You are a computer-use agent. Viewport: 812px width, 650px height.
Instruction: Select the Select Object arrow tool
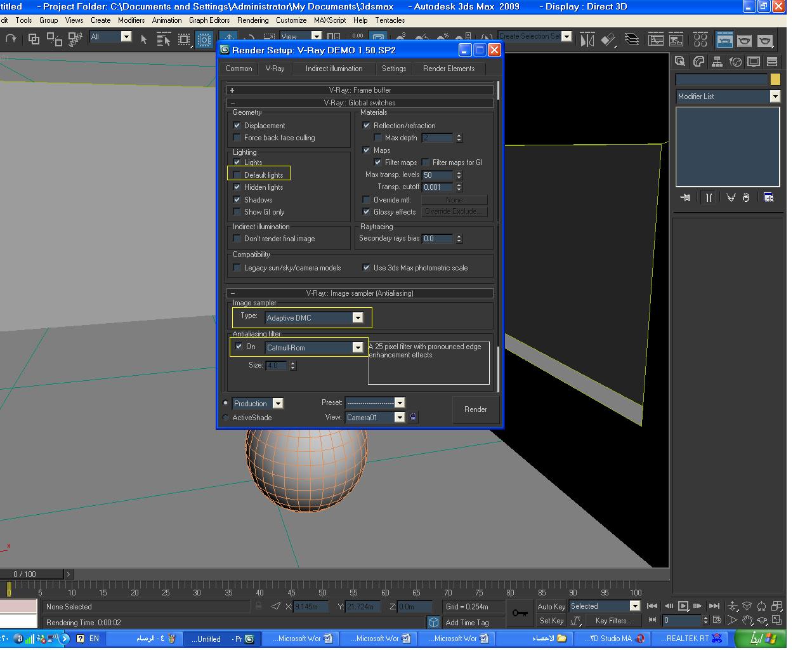tap(144, 39)
